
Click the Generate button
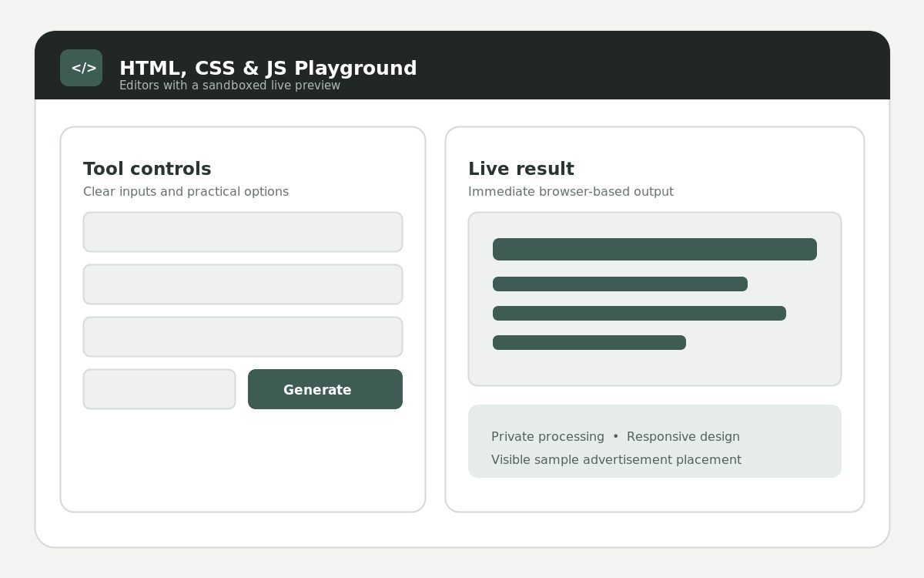(325, 389)
